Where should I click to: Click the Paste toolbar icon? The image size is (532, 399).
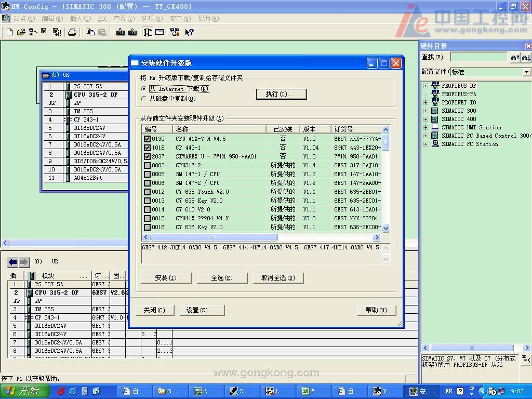point(102,32)
